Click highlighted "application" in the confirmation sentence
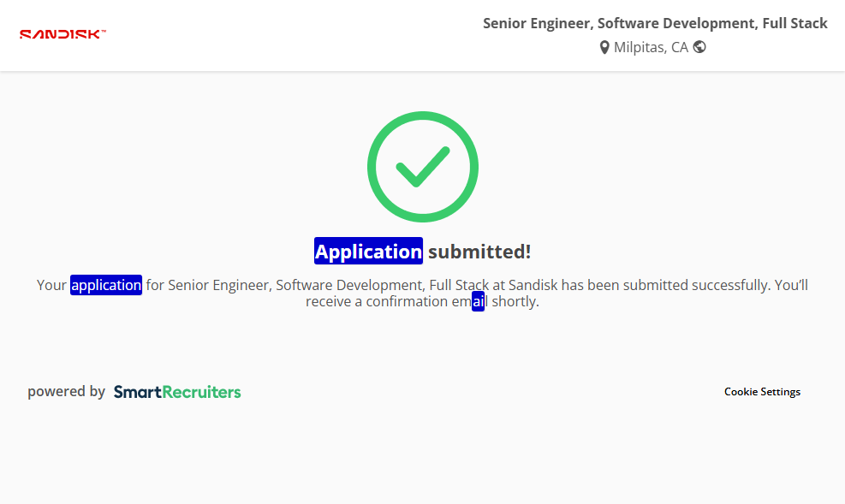The height and width of the screenshot is (504, 845). 106,285
